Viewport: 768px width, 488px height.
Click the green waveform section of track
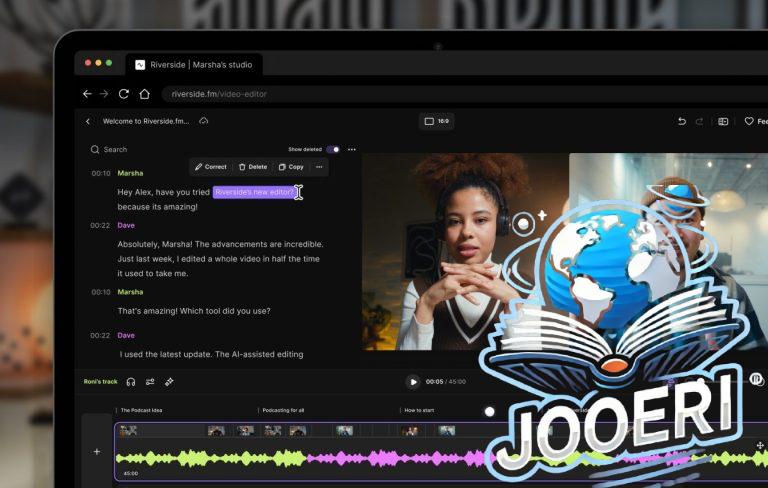tap(211, 459)
